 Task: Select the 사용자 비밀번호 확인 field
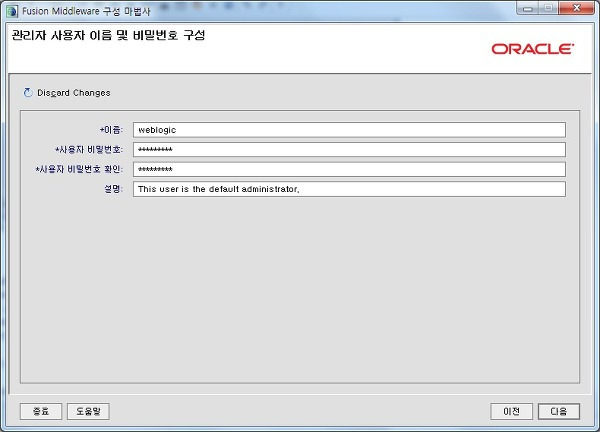349,169
